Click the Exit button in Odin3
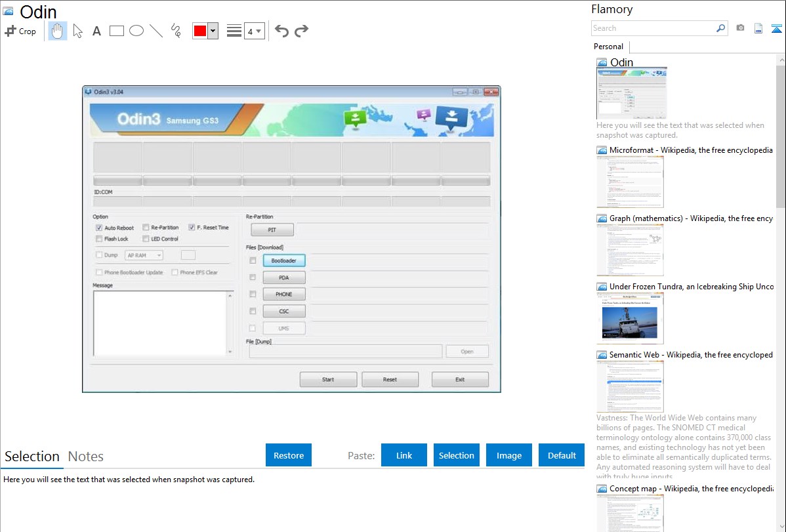The height and width of the screenshot is (532, 786). point(460,380)
